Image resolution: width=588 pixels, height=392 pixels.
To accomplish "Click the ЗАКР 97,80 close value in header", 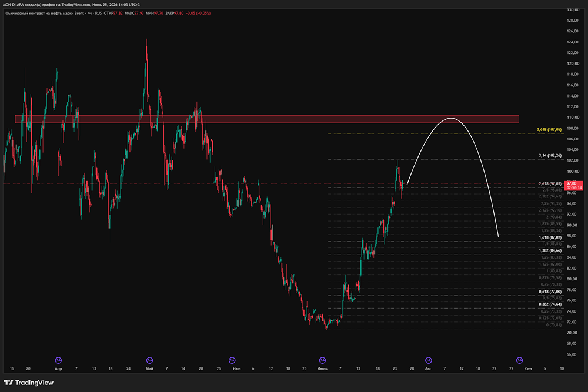I will click(175, 13).
